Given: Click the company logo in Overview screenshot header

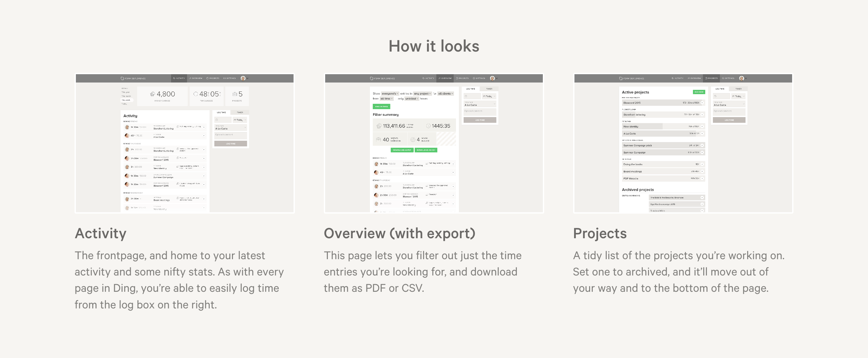Looking at the screenshot, I should coord(382,79).
